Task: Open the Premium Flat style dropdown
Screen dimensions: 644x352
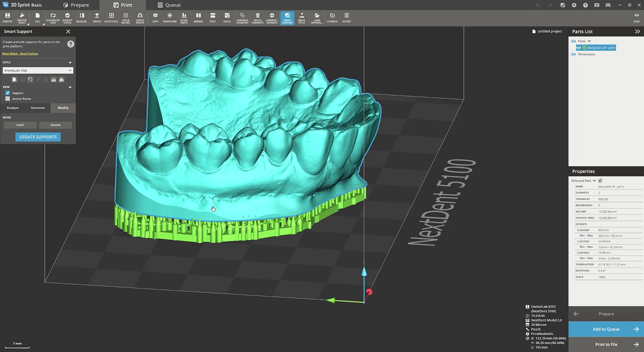Action: (x=70, y=70)
